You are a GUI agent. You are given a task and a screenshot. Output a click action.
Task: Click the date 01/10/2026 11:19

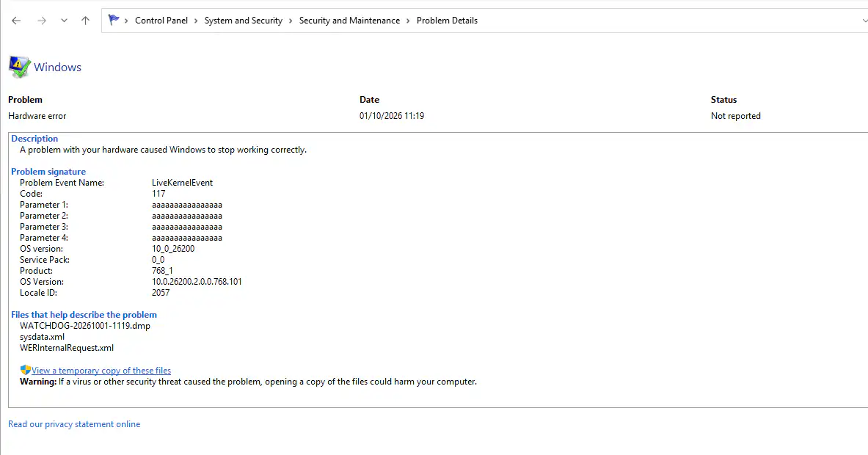392,116
